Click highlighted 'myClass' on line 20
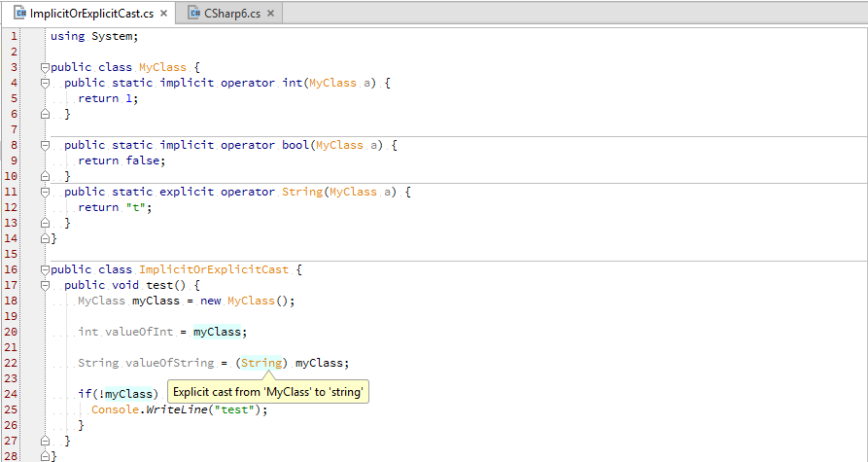This screenshot has width=868, height=462. pos(217,332)
